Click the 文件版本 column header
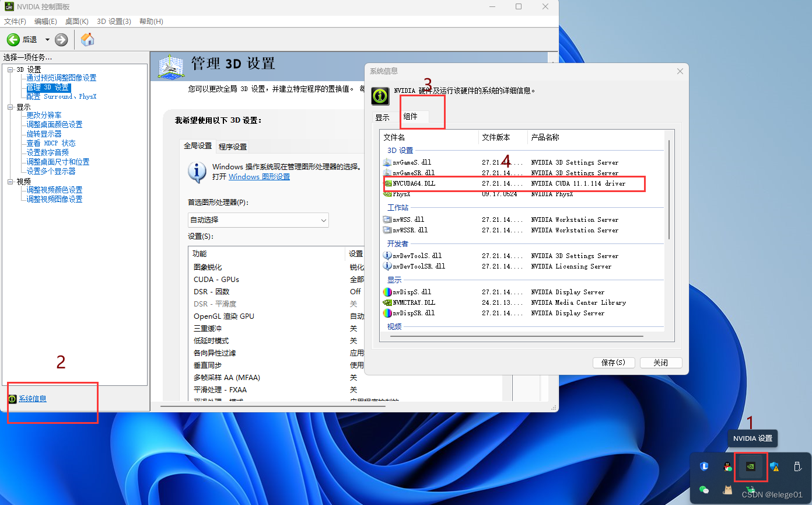The height and width of the screenshot is (505, 812). coord(503,137)
